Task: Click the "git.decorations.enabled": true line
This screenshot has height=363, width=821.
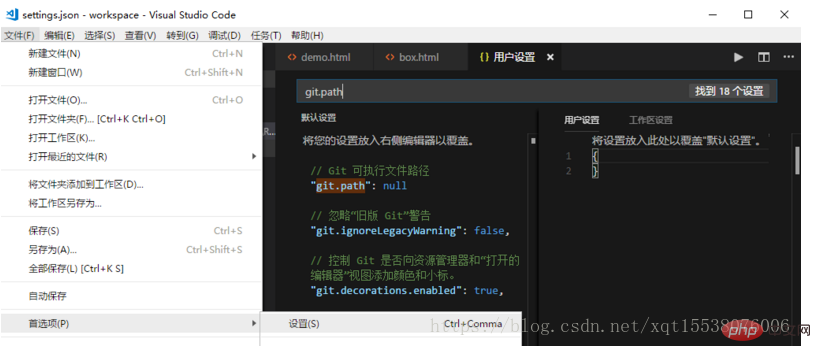Action: click(x=407, y=291)
